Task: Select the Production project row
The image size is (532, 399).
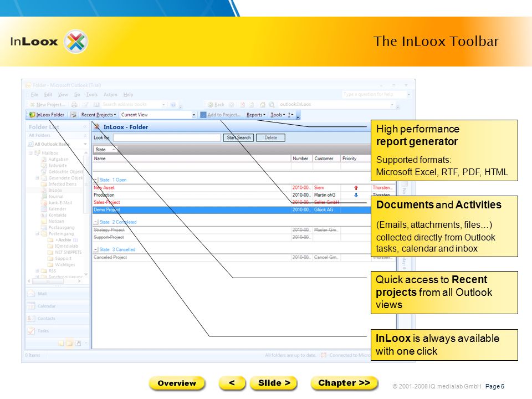Action: click(x=232, y=195)
